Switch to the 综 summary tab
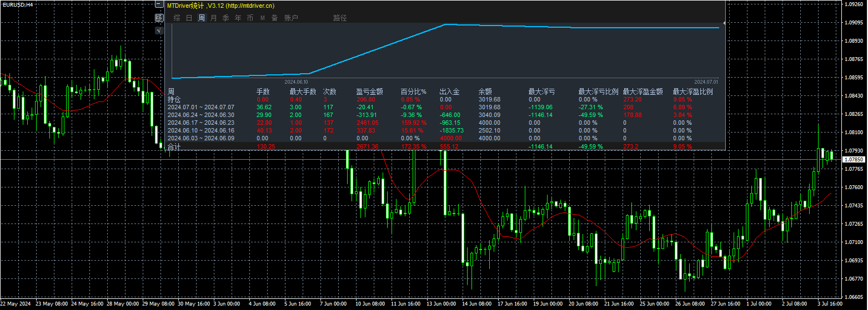This screenshot has width=868, height=310. pyautogui.click(x=177, y=18)
